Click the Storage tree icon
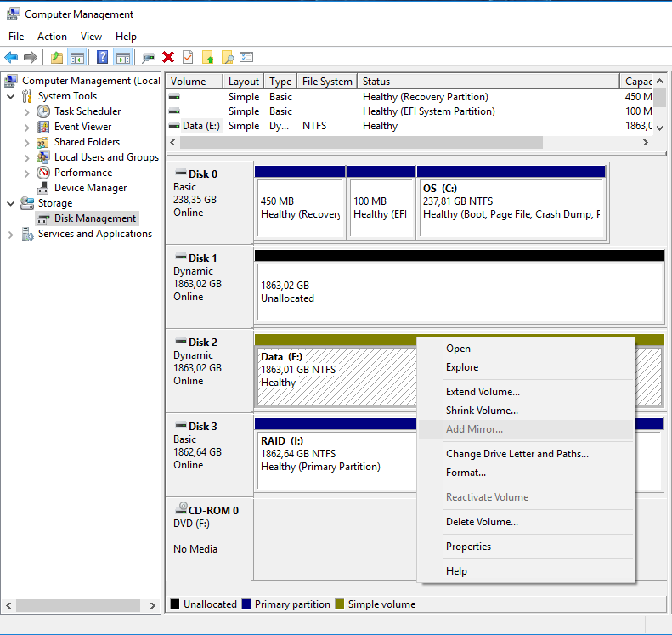This screenshot has height=635, width=672. click(x=27, y=203)
